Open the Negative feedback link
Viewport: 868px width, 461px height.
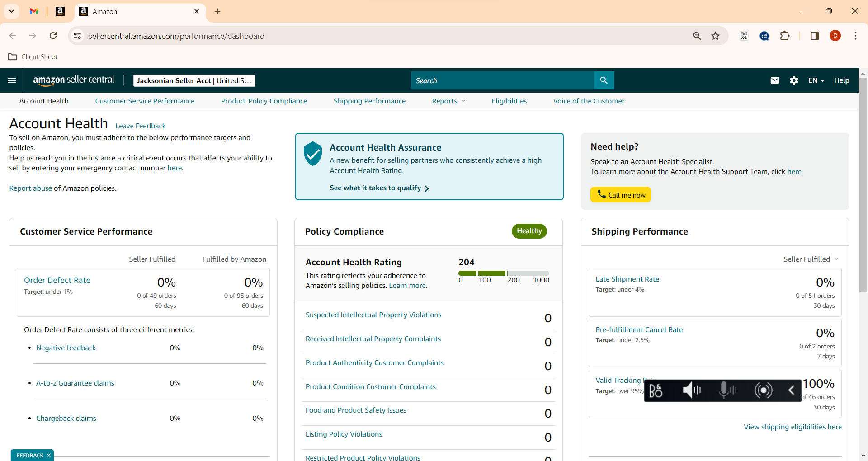pyautogui.click(x=66, y=348)
